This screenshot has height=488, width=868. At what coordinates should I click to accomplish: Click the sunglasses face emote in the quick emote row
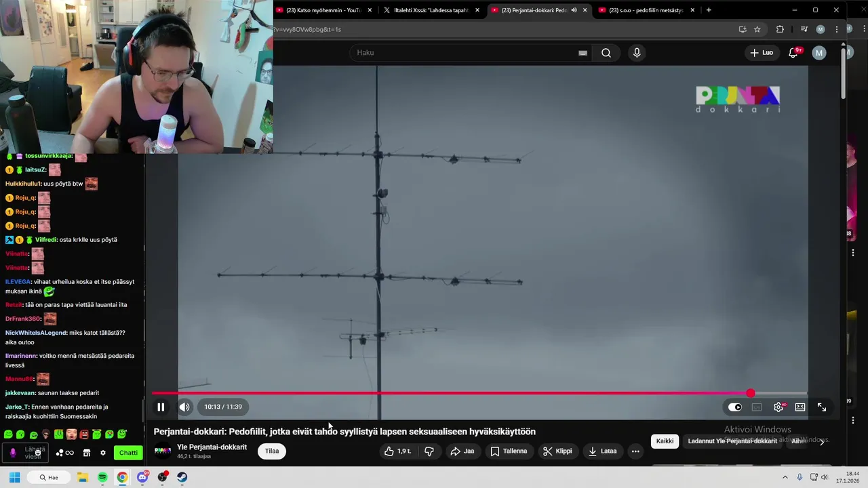pos(45,434)
